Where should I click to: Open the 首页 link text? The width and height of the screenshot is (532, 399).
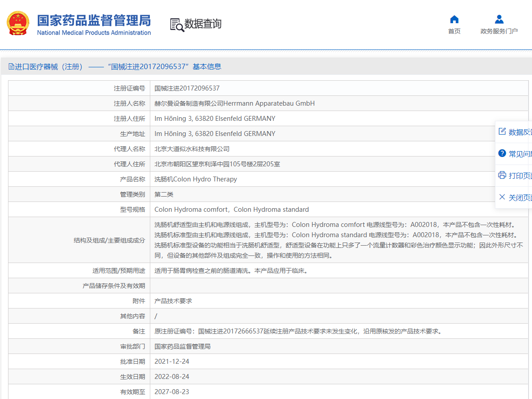454,31
